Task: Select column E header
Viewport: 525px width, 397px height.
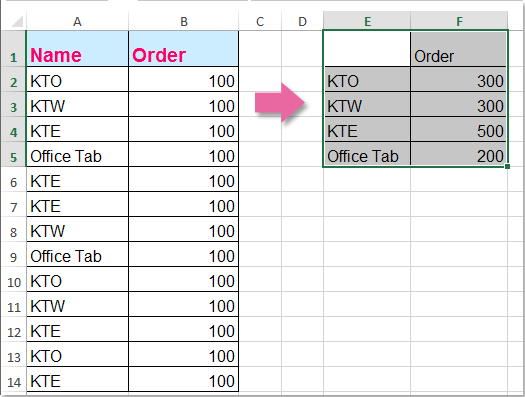Action: coord(367,21)
